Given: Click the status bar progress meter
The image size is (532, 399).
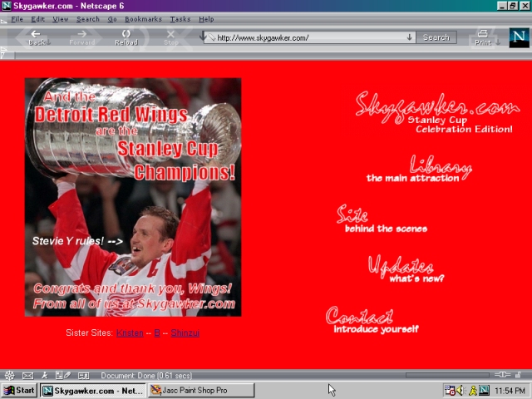Looking at the screenshot, I should pos(447,375).
